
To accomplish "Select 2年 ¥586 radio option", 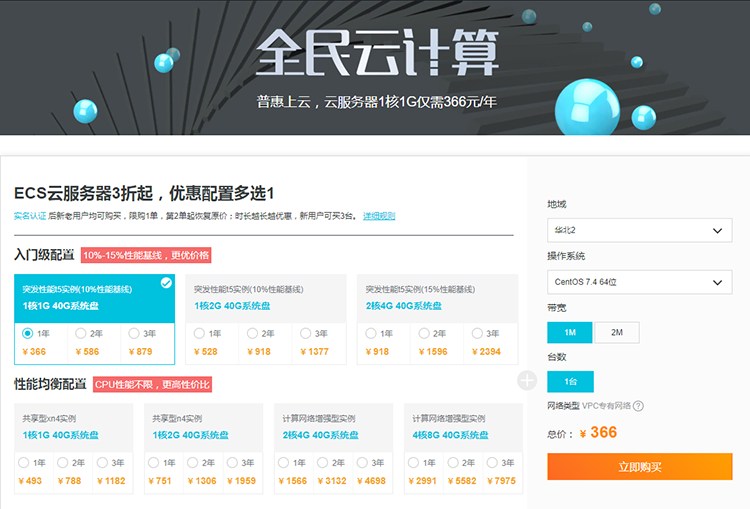I will 81,333.
